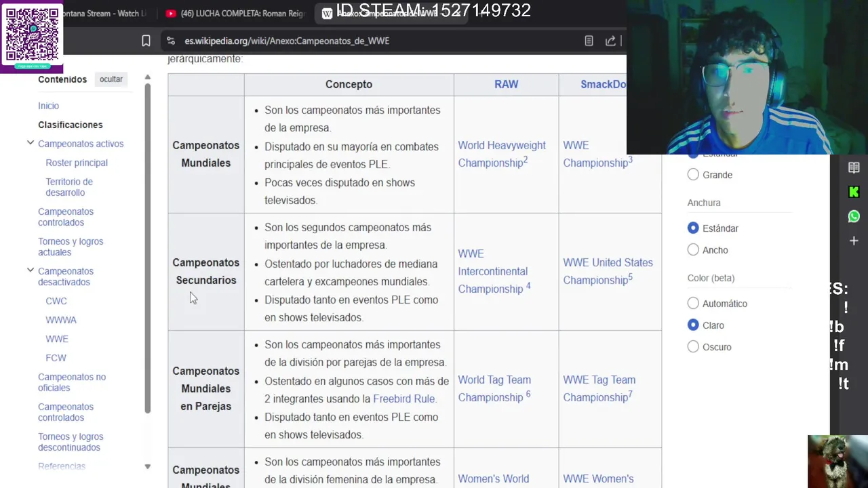868x488 pixels.
Task: Switch to the Anexo:Campeonatos de WWE tab
Action: click(x=392, y=14)
